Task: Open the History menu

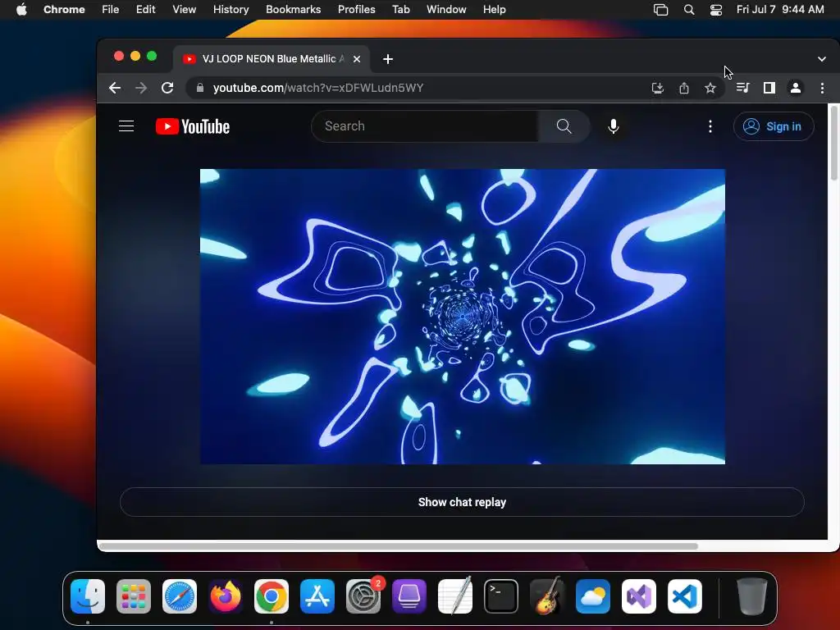Action: (231, 10)
